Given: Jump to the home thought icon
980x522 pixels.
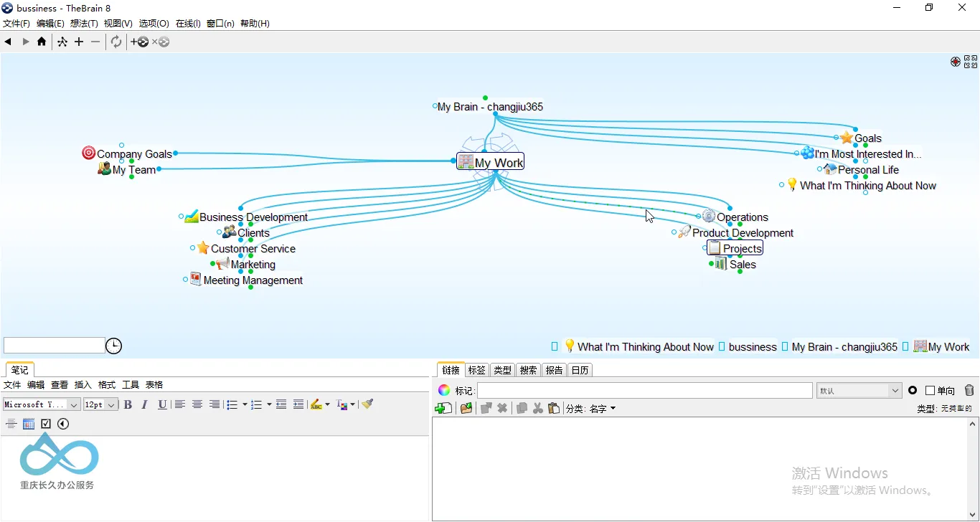Looking at the screenshot, I should 42,42.
